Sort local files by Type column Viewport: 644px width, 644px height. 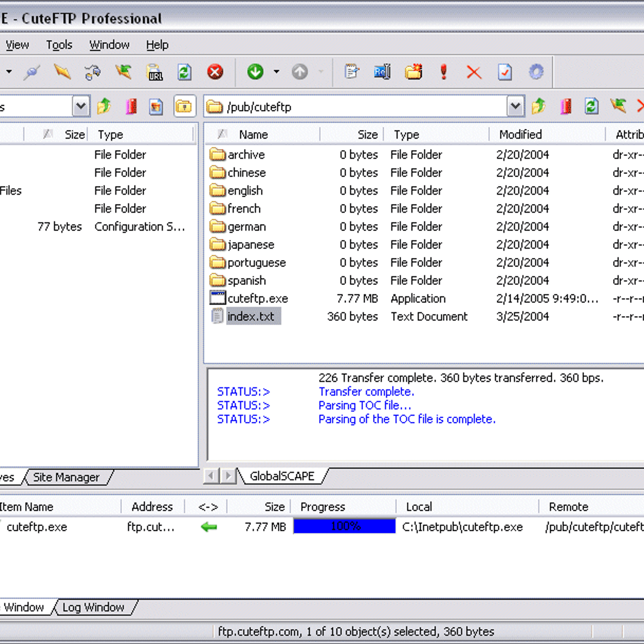tap(140, 134)
